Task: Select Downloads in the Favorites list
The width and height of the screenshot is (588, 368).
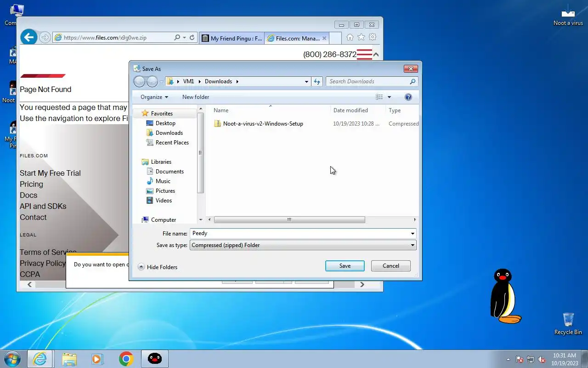Action: pyautogui.click(x=169, y=133)
